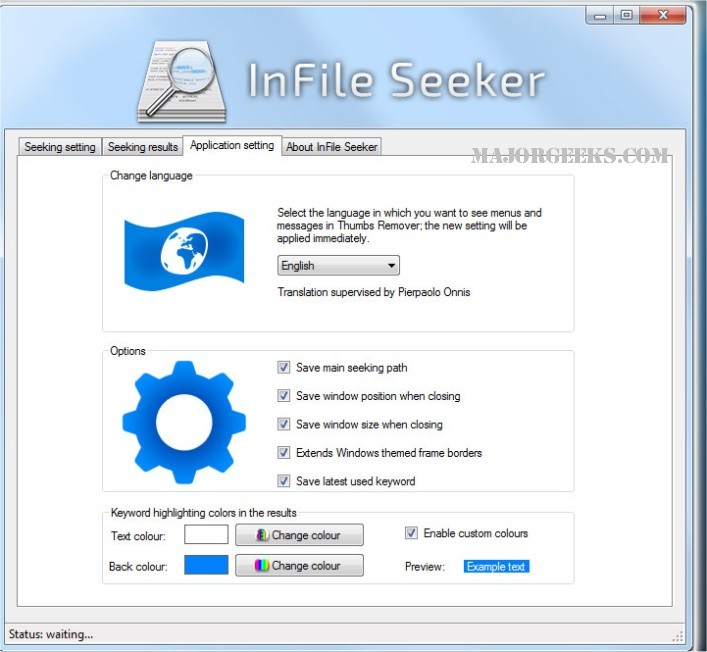The width and height of the screenshot is (707, 652).
Task: Toggle Save latest used keyword checkbox
Action: tap(283, 481)
